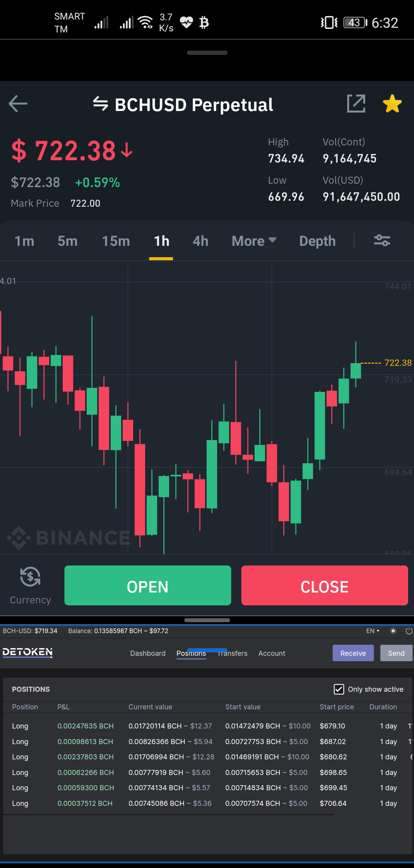Open the Detoken Positions tab
Screen dimensions: 414x868
191,653
